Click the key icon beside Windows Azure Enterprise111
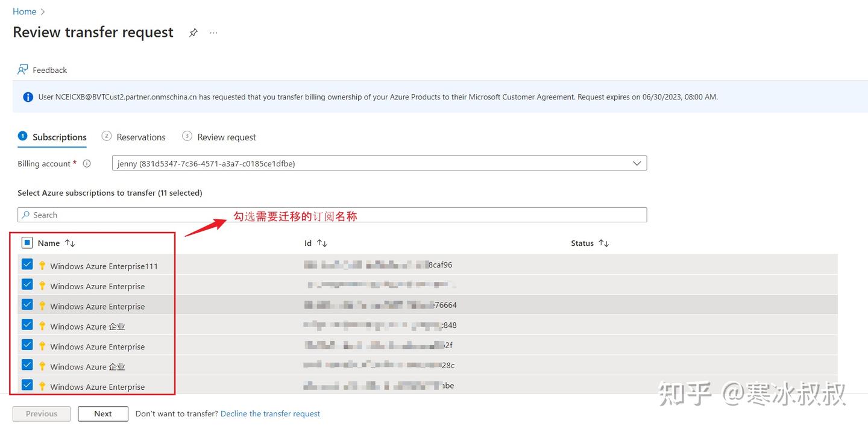Viewport: 868px width, 429px height. pyautogui.click(x=42, y=266)
